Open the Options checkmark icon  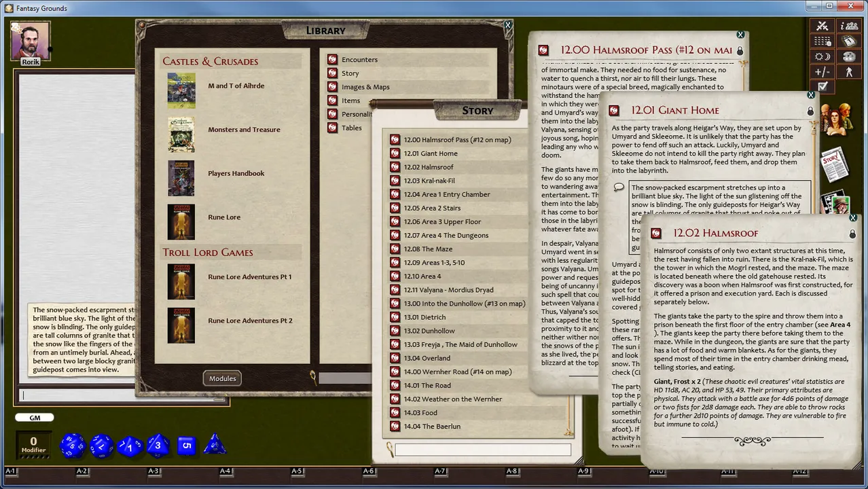click(x=822, y=86)
